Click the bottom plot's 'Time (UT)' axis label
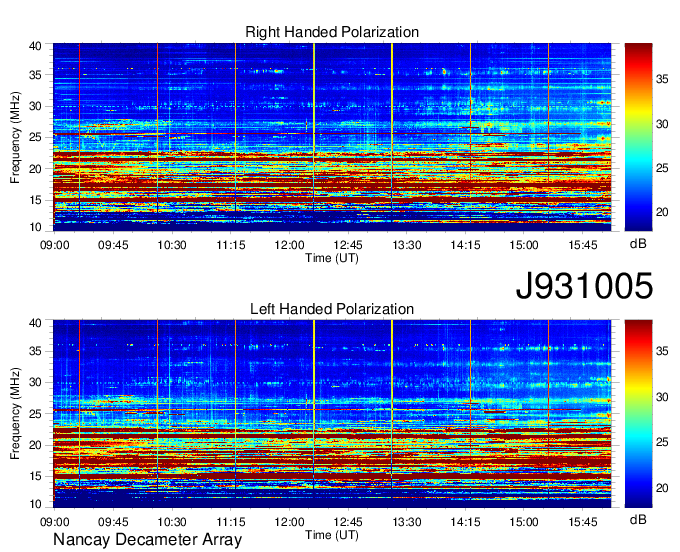 click(332, 535)
